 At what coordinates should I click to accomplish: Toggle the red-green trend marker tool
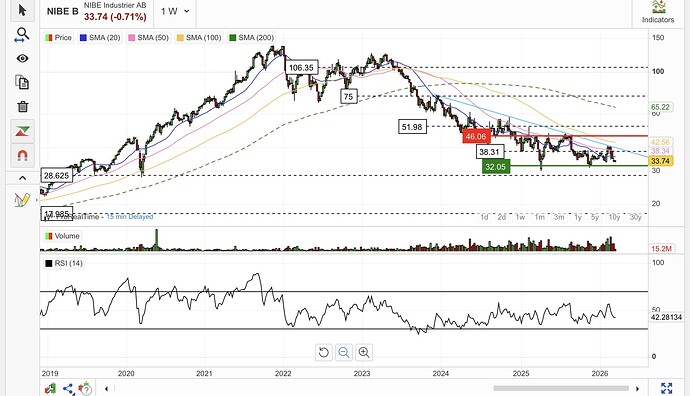[22, 131]
